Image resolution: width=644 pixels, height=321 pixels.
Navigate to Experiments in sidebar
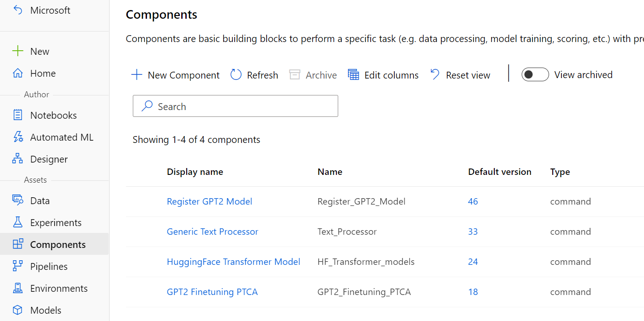pyautogui.click(x=56, y=222)
